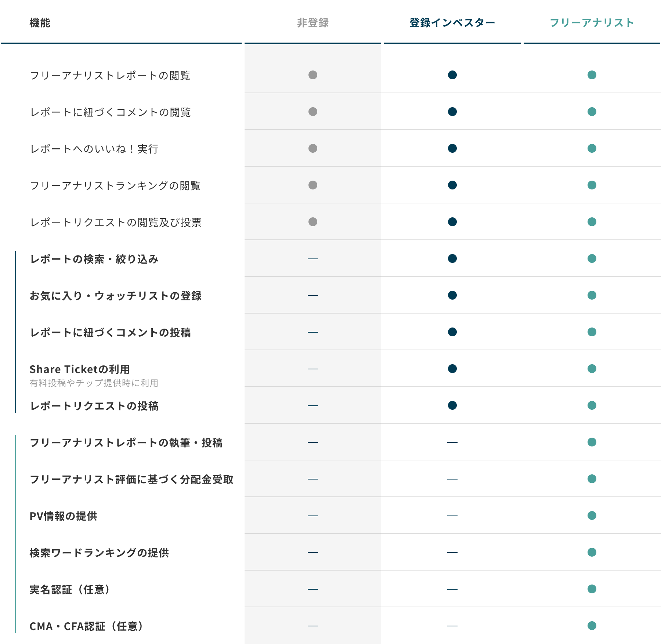The image size is (661, 644).
Task: Click dash under 非登録 for レポートに紐づくコメントの投稿
Action: point(313,332)
